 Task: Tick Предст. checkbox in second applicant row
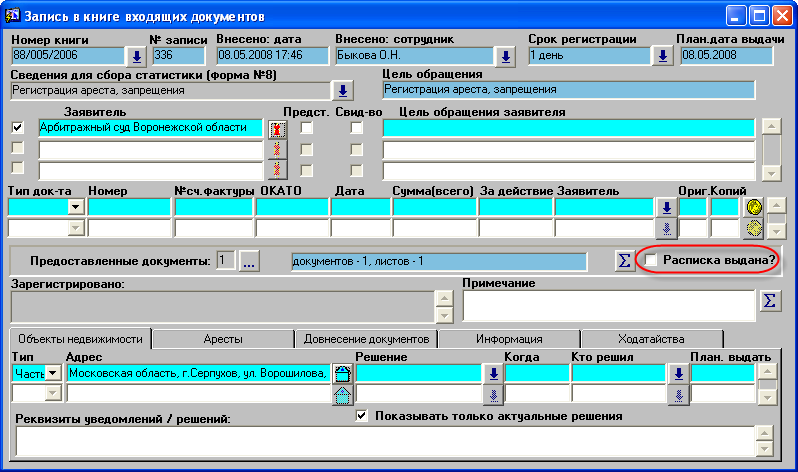[x=306, y=149]
